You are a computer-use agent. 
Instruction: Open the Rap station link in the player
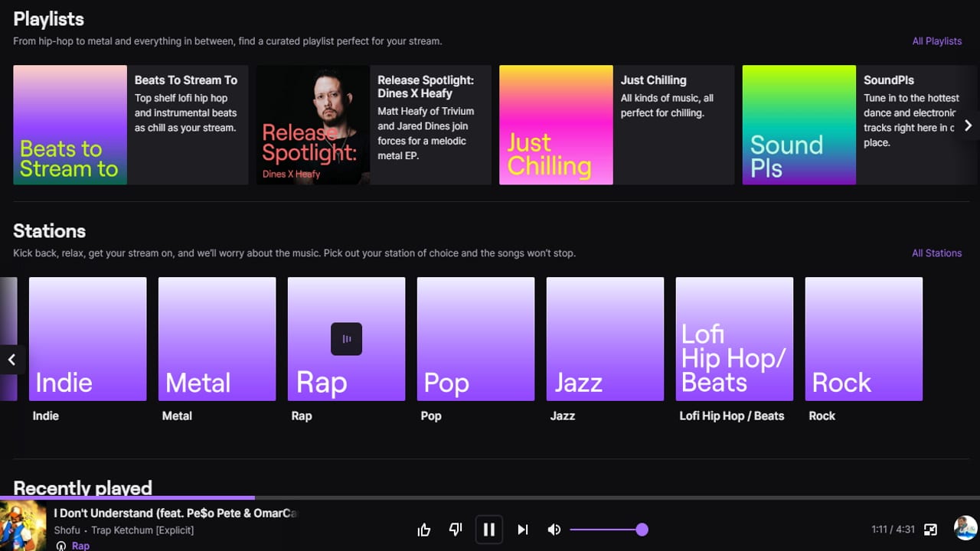point(80,545)
